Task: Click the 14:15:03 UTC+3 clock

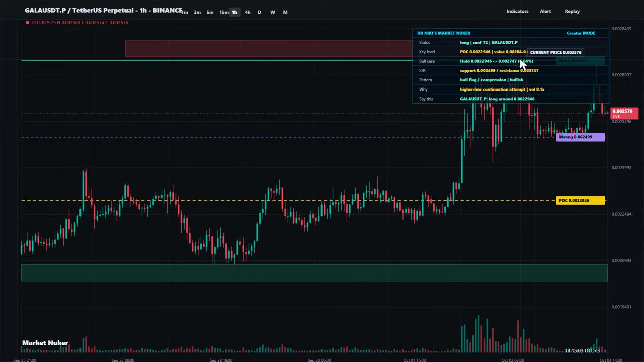Action: click(x=582, y=351)
